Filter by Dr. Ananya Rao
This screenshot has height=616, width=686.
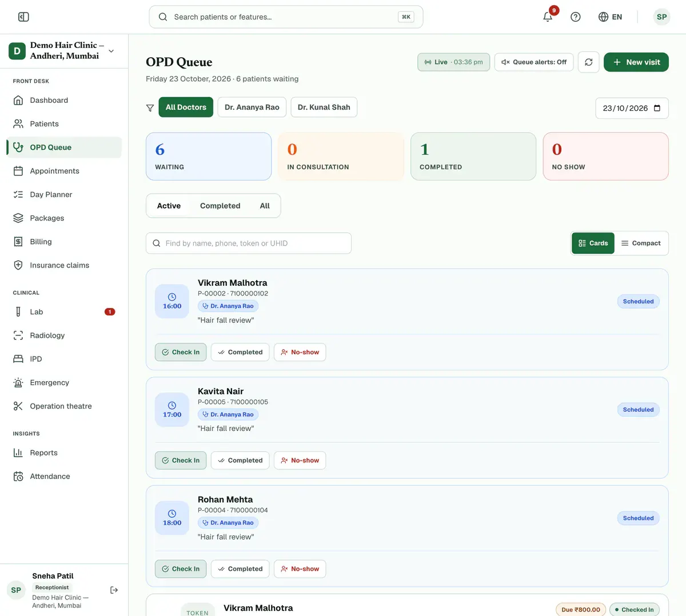(252, 107)
